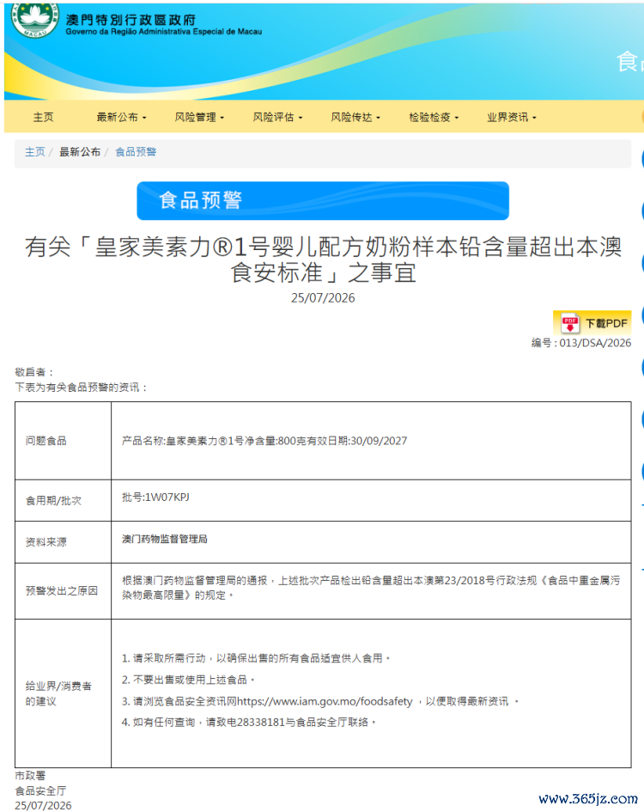Click the publish date under the title
644x812 pixels.
pyautogui.click(x=323, y=298)
